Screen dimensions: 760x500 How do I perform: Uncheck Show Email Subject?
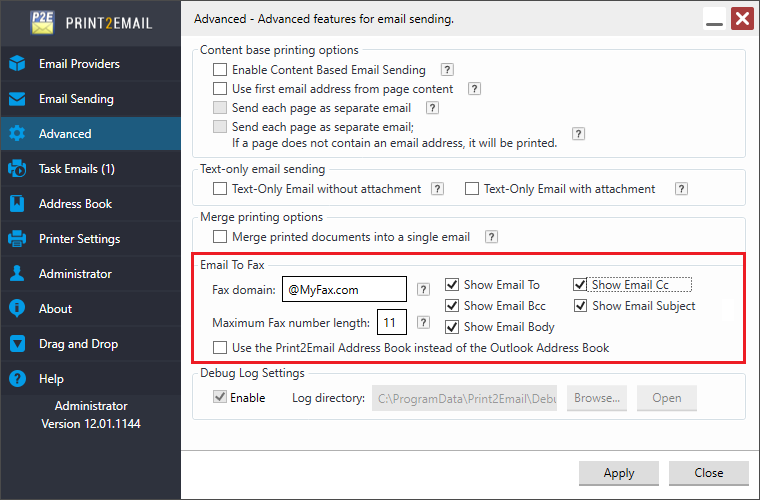pos(580,306)
